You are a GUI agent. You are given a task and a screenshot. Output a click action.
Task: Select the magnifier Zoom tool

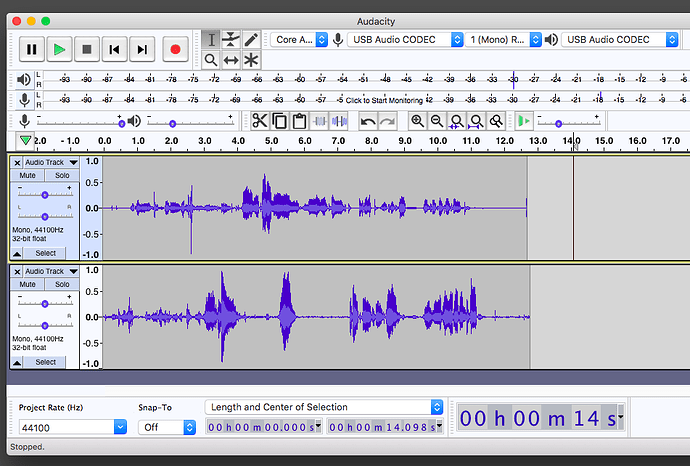(211, 60)
